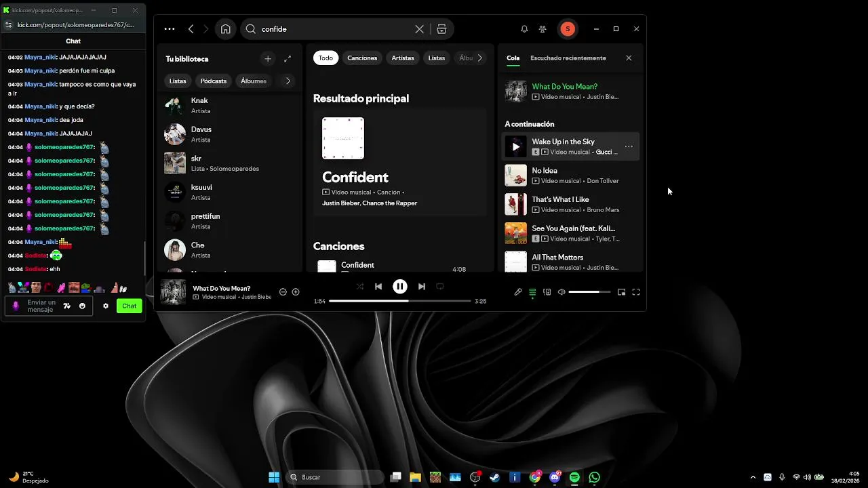Open Steam from the taskbar
This screenshot has height=488, width=868.
495,477
